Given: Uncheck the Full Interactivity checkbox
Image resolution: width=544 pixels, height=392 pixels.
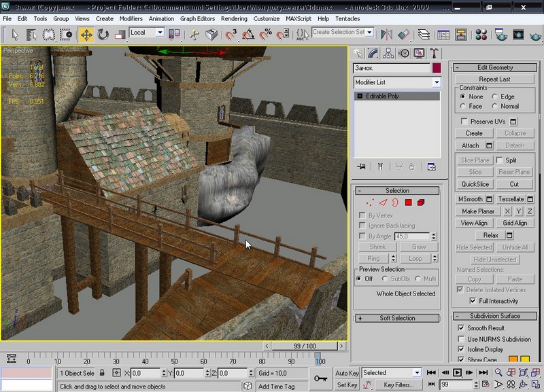Looking at the screenshot, I should pos(473,301).
